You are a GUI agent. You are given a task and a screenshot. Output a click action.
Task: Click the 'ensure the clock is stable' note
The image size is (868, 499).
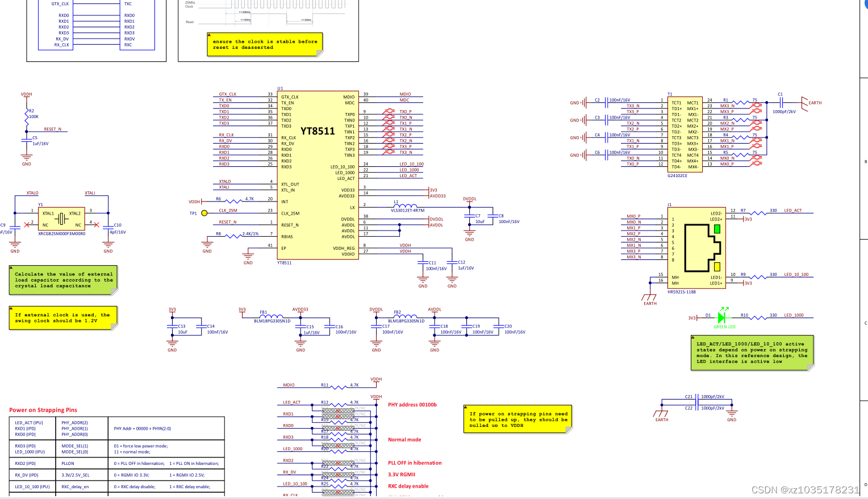pyautogui.click(x=265, y=44)
